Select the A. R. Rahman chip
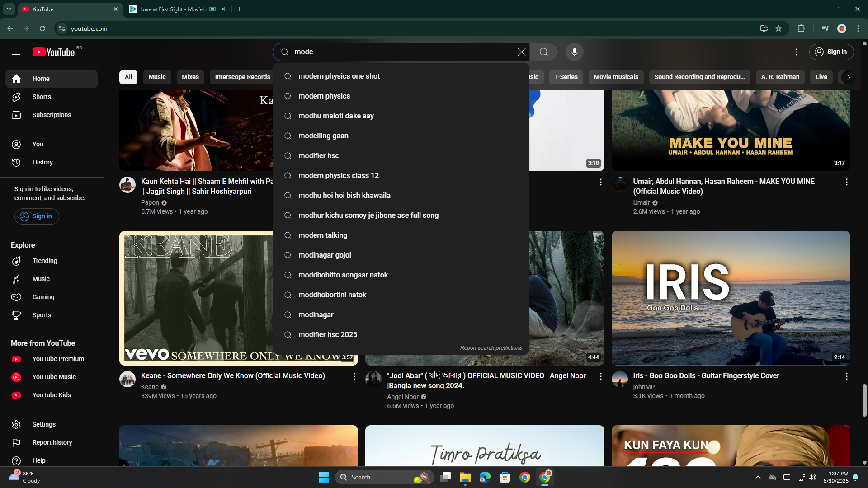 (x=780, y=77)
